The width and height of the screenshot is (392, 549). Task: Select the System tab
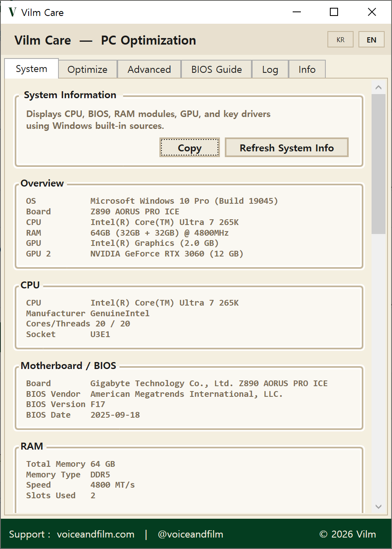pyautogui.click(x=31, y=68)
